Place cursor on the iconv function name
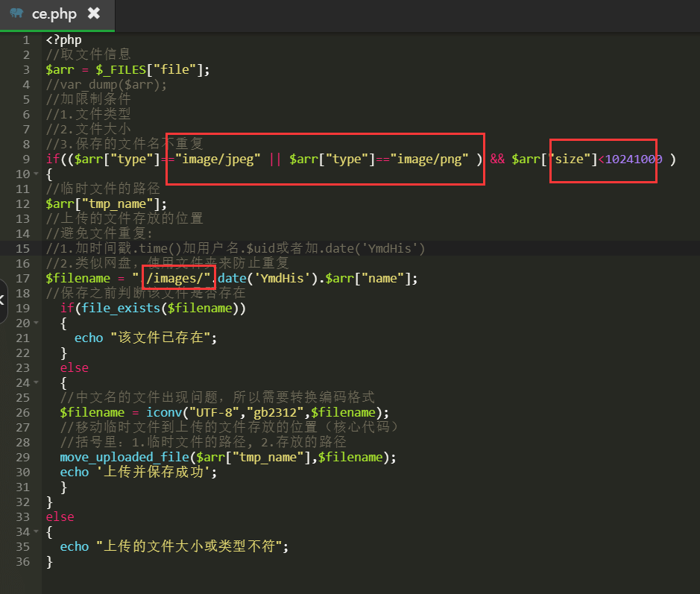 [163, 412]
